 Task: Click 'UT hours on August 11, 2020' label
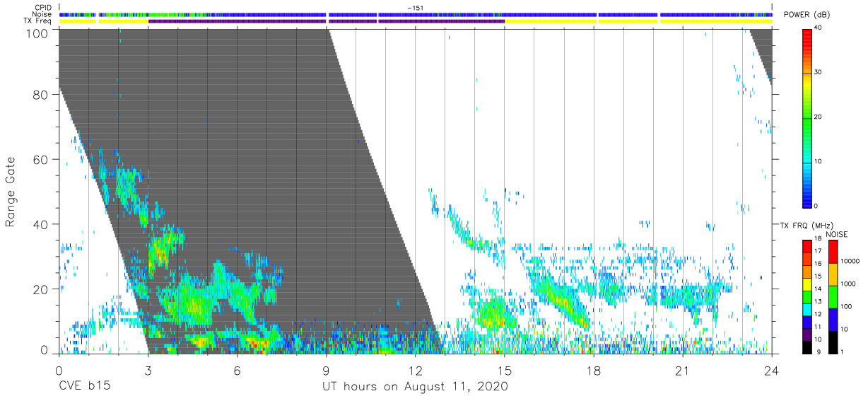click(x=415, y=387)
